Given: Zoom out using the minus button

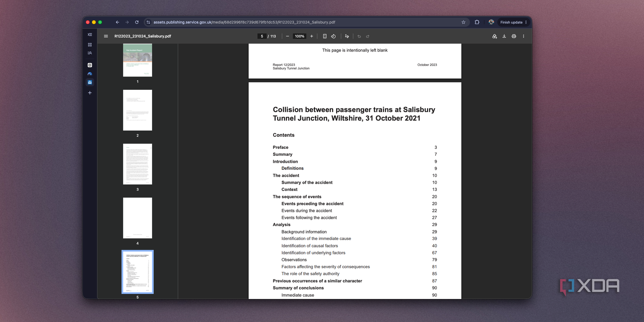Looking at the screenshot, I should [x=288, y=36].
